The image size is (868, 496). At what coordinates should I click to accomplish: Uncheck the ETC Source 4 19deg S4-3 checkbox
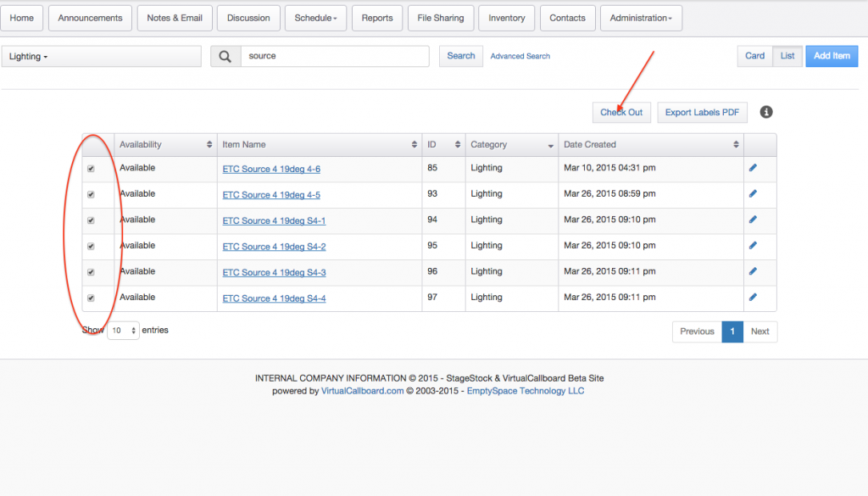tap(91, 272)
